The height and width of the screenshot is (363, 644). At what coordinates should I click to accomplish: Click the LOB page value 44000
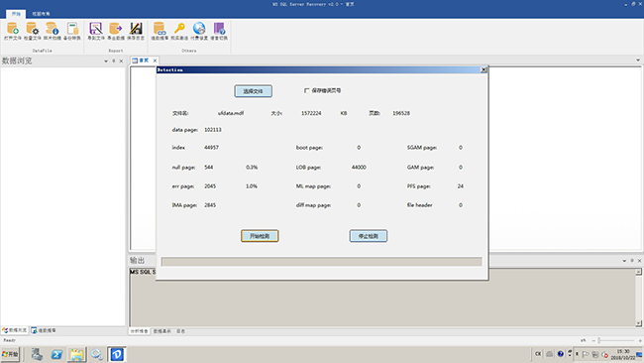point(359,168)
